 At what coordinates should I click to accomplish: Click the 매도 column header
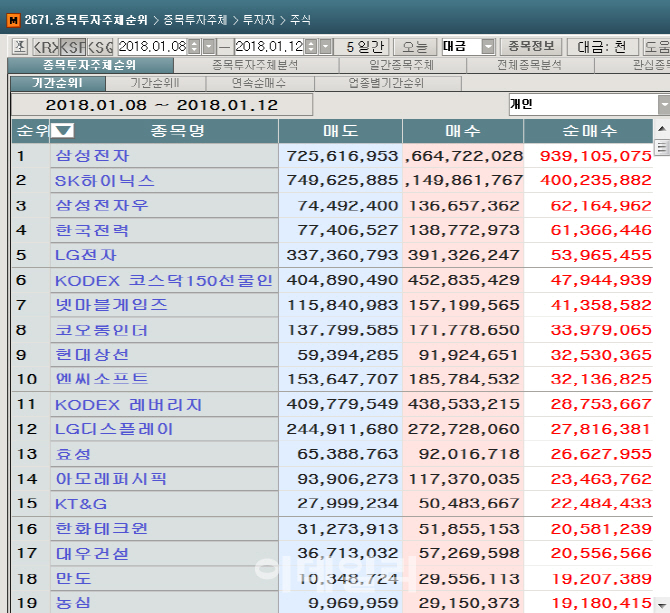341,131
